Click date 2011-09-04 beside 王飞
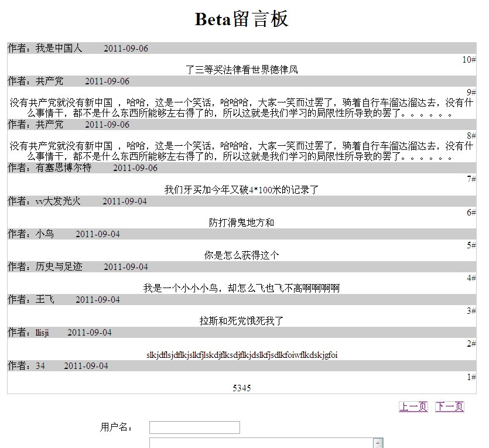489x448 pixels. [x=98, y=300]
